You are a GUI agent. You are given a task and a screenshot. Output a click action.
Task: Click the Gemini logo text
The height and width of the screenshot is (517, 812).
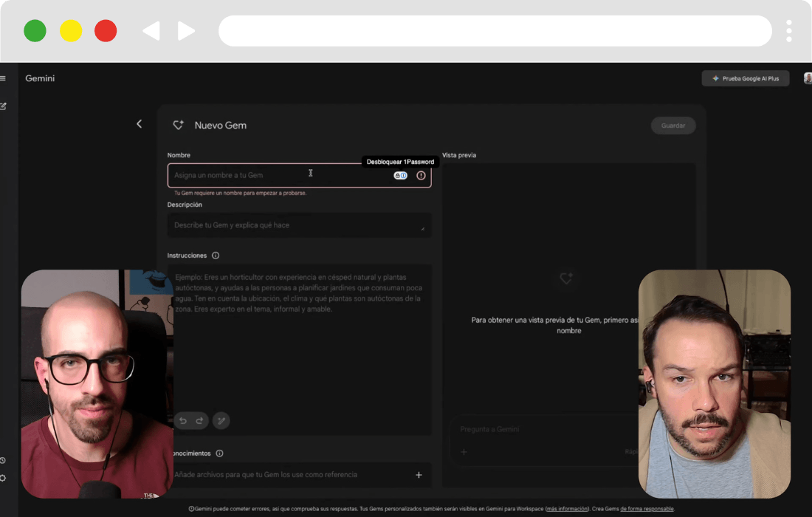(x=40, y=78)
